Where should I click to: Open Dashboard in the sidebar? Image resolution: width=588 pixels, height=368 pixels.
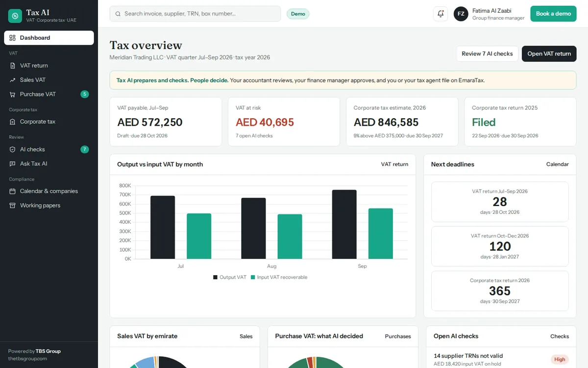[x=49, y=38]
